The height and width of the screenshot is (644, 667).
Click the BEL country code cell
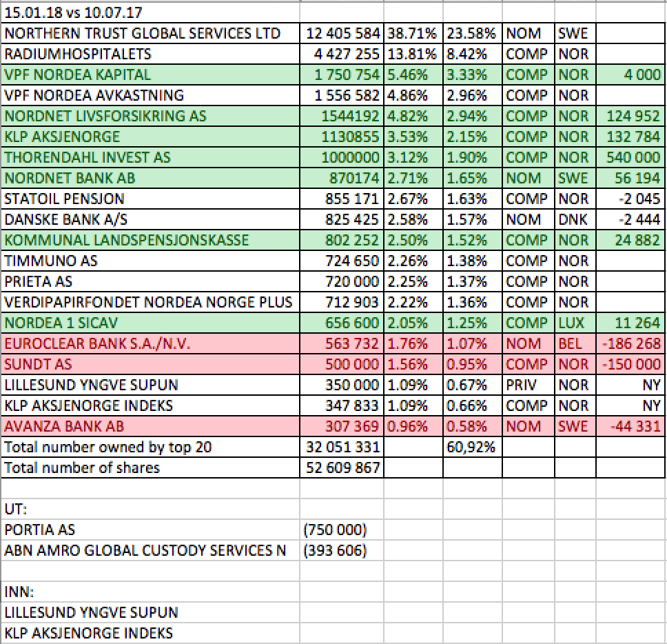575,343
